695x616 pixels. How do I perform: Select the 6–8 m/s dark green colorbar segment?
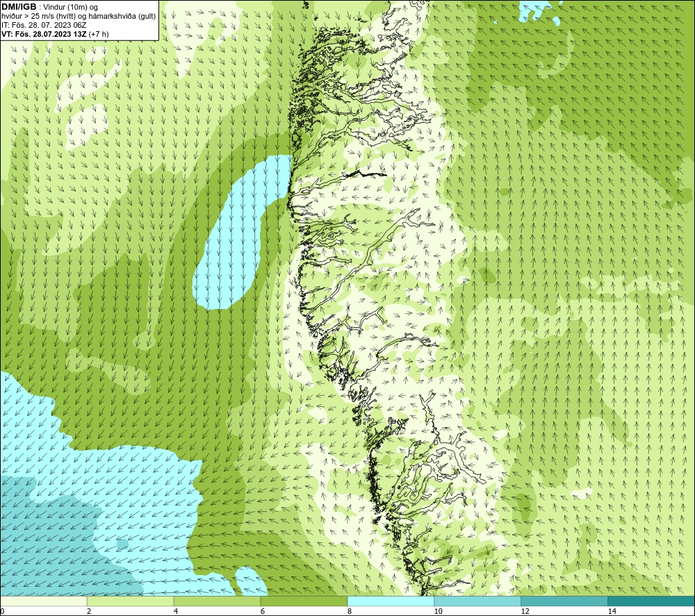(304, 601)
